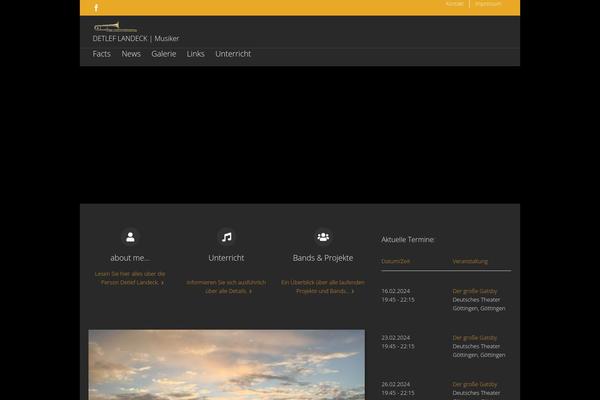Click the Bands & Projekte heading

pyautogui.click(x=323, y=257)
